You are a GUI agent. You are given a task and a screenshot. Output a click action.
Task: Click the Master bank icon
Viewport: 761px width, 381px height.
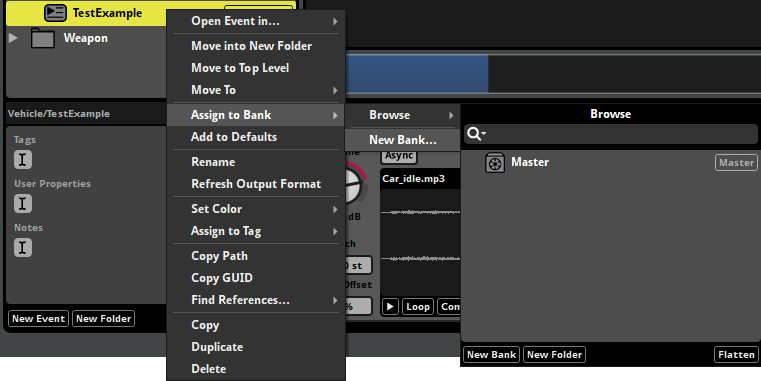click(x=495, y=163)
